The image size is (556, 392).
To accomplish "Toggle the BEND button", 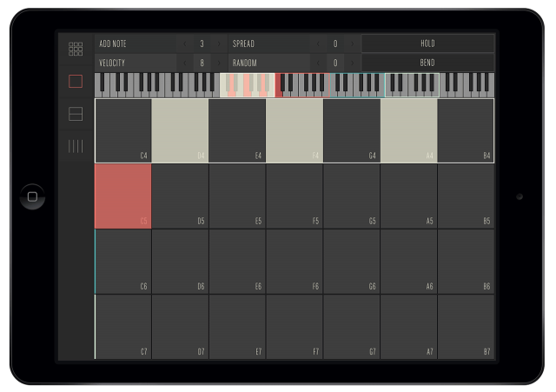I will [x=427, y=63].
